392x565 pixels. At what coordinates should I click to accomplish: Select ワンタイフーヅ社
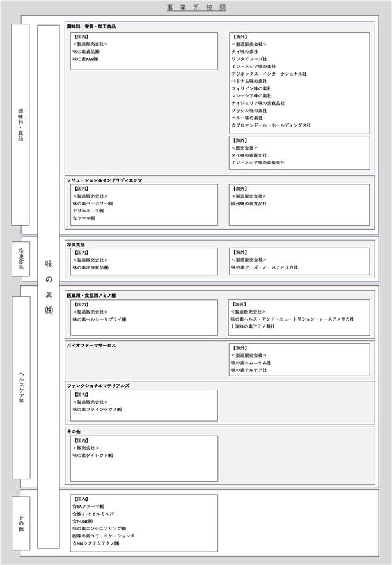[x=249, y=59]
